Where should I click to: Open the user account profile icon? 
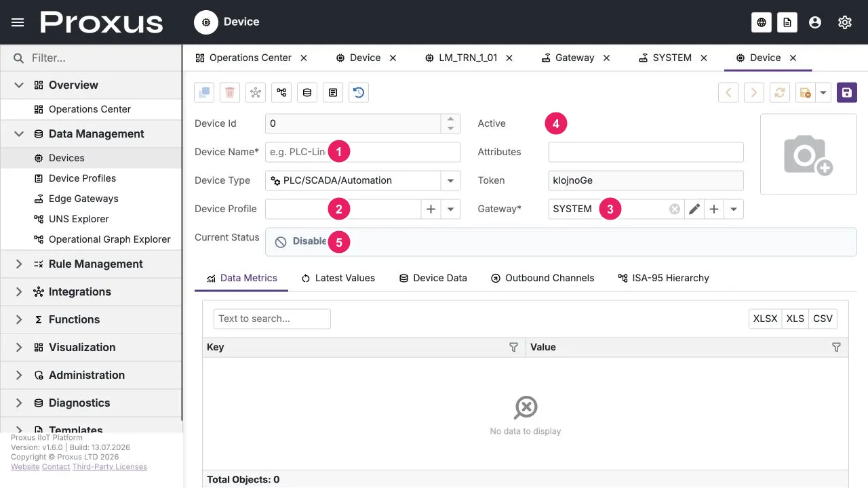point(815,22)
